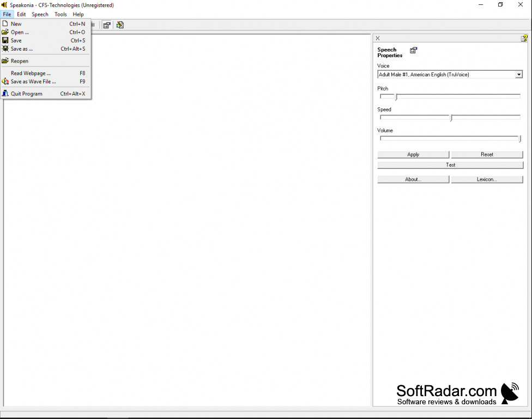Open the Speech menu
The width and height of the screenshot is (532, 419).
tap(40, 14)
